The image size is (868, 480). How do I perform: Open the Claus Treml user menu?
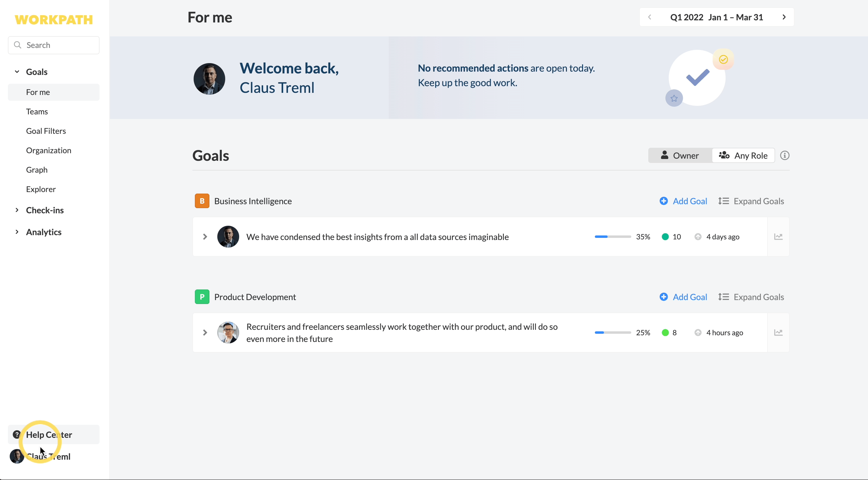click(48, 456)
